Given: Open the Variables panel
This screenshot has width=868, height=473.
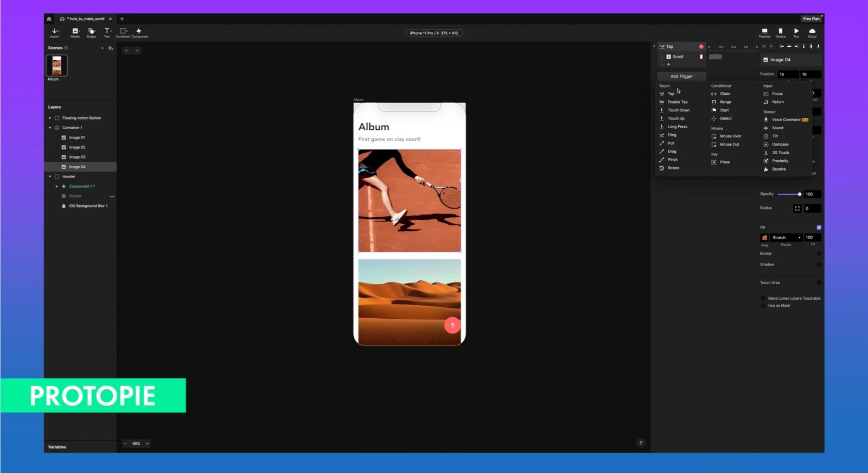Looking at the screenshot, I should [x=57, y=447].
